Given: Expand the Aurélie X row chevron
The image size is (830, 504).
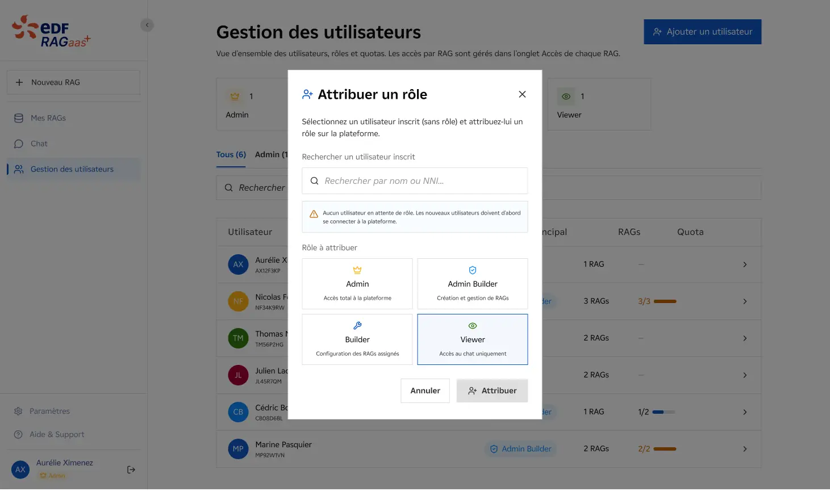Looking at the screenshot, I should coord(745,264).
